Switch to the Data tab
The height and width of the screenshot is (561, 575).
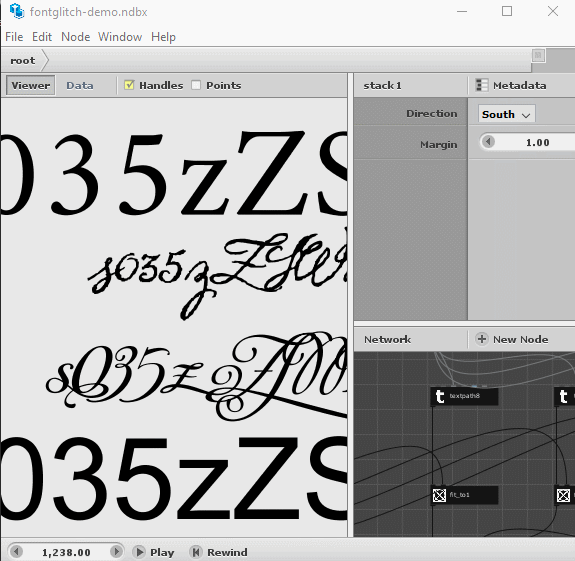coord(80,85)
